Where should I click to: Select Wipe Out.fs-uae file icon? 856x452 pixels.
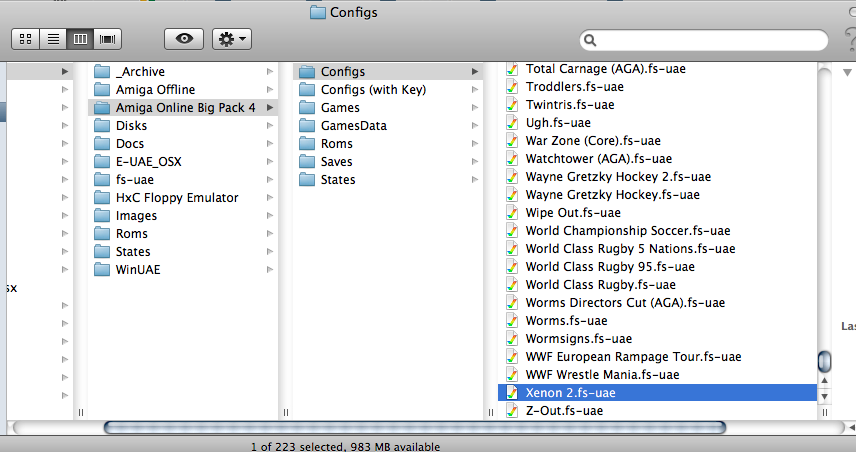(x=512, y=213)
